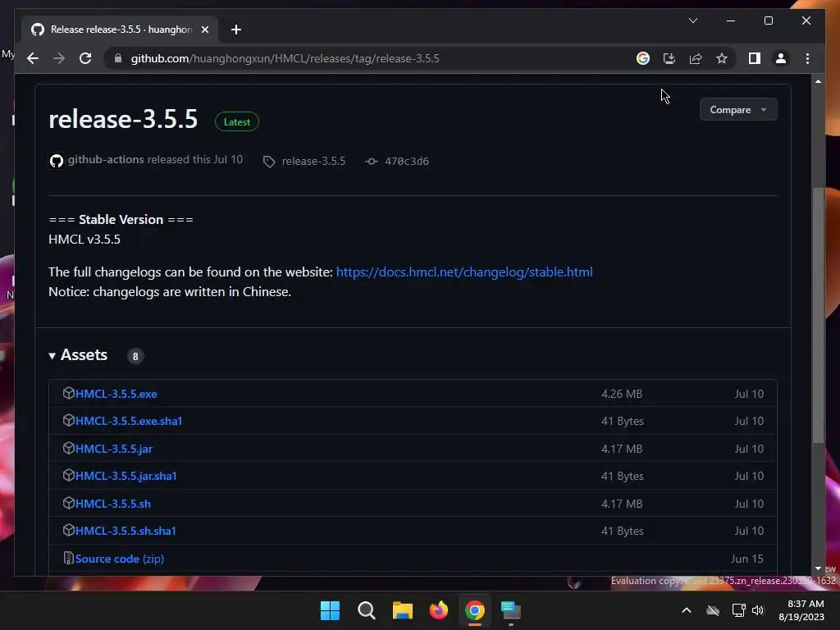Reload the GitHub release page
This screenshot has width=840, height=630.
tap(85, 58)
